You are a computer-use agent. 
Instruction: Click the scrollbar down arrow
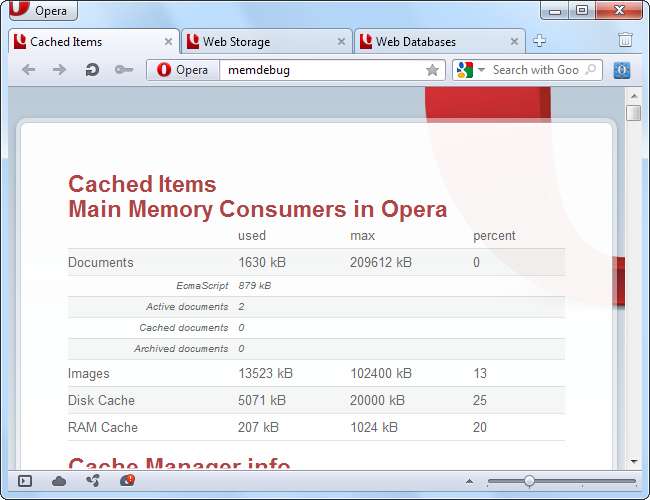pyautogui.click(x=633, y=461)
